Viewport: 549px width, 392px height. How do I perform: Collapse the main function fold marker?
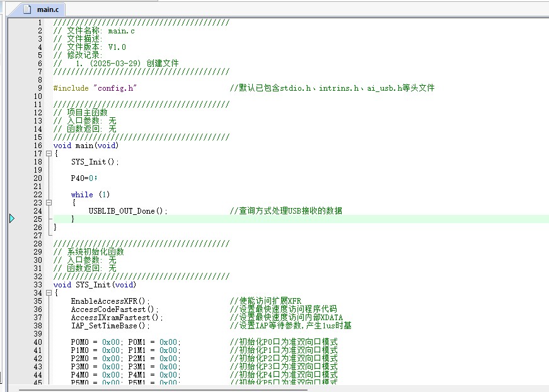click(x=49, y=154)
